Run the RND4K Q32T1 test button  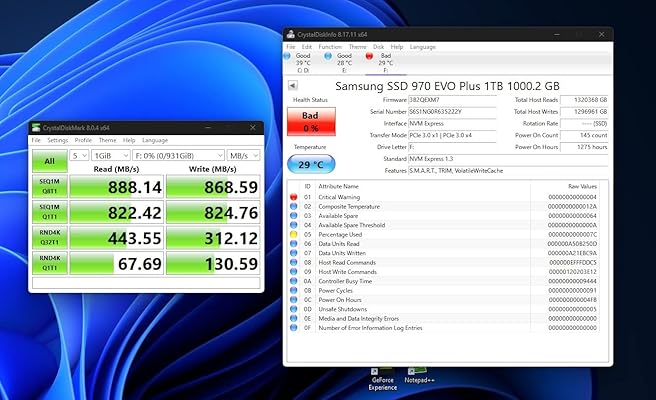pyautogui.click(x=48, y=238)
